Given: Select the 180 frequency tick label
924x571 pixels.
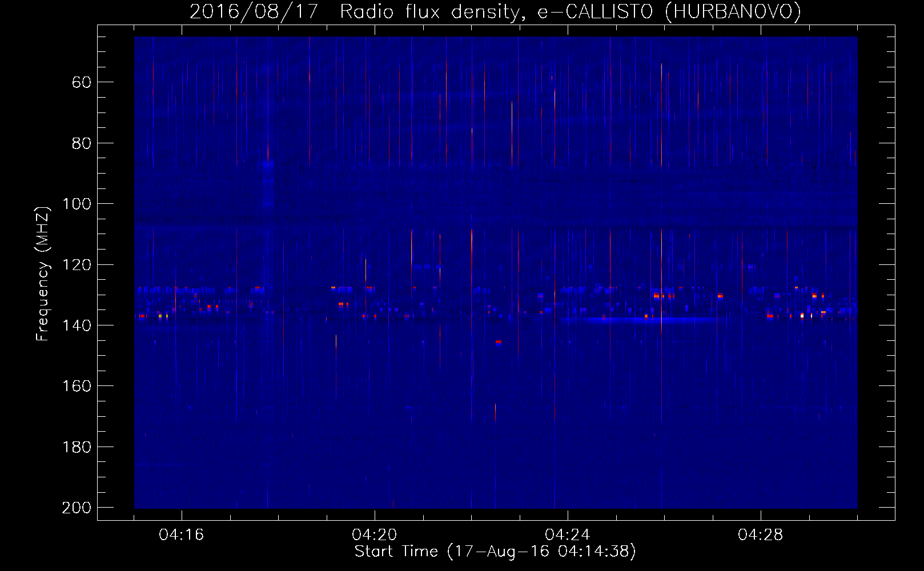Looking at the screenshot, I should pos(77,447).
